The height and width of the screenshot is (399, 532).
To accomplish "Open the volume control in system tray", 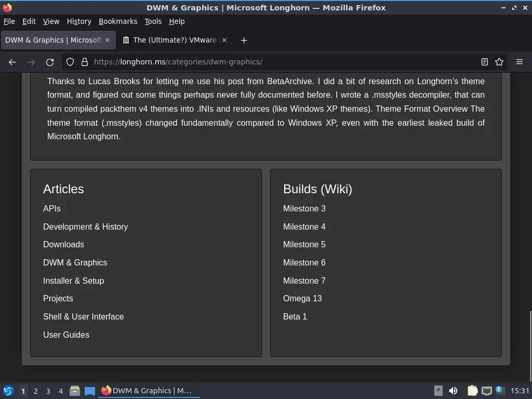I will point(453,391).
